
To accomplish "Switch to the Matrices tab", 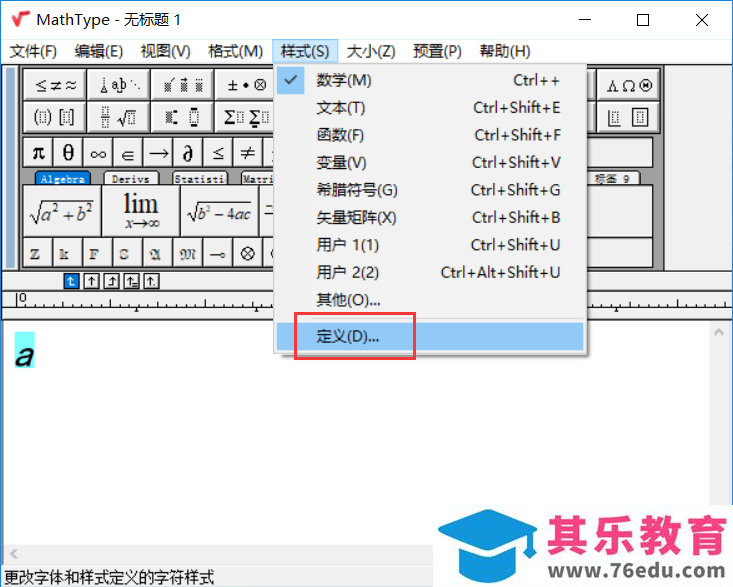I will 257,179.
